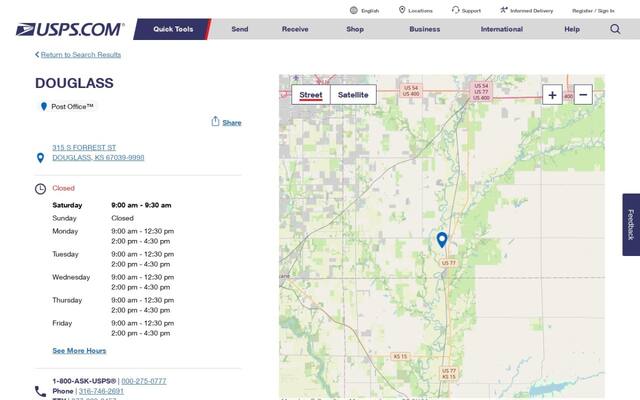Open the Send menu
Screen dimensions: 640x400
coord(240,29)
